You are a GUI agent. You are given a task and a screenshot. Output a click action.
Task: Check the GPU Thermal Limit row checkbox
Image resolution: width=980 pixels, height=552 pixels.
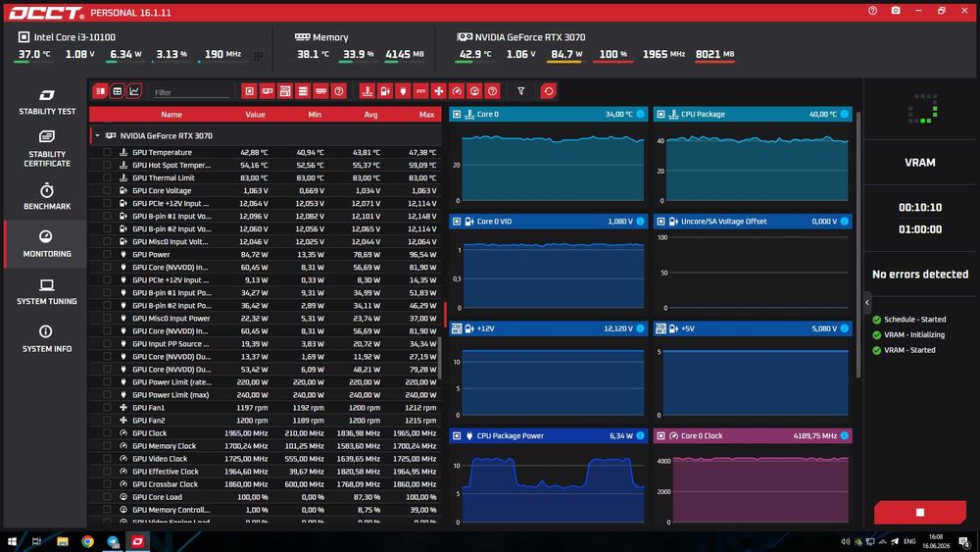pos(107,177)
